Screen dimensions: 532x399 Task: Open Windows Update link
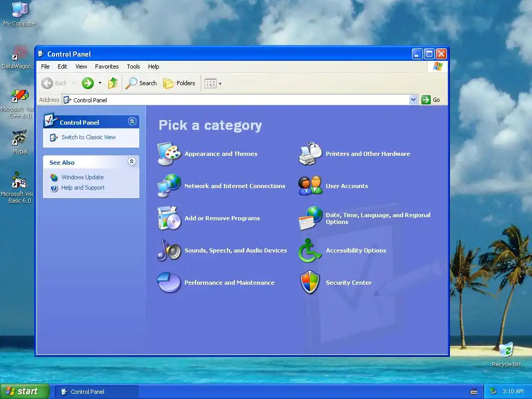point(83,177)
